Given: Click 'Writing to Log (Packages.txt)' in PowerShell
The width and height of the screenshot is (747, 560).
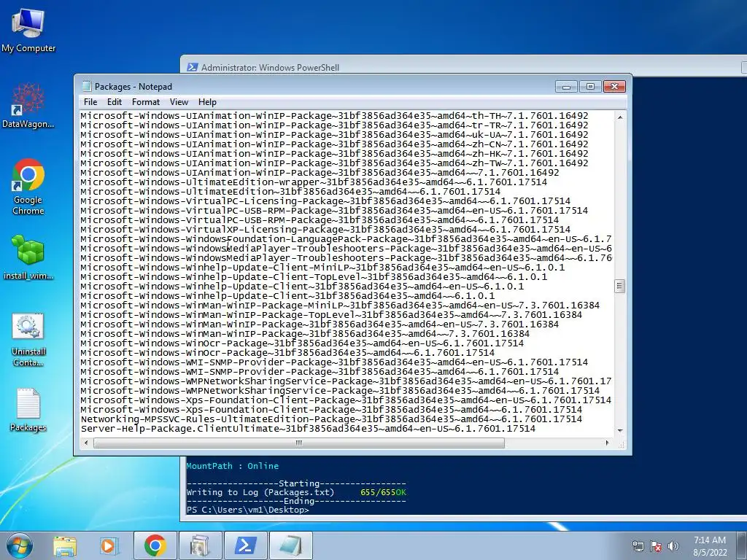Looking at the screenshot, I should click(260, 492).
